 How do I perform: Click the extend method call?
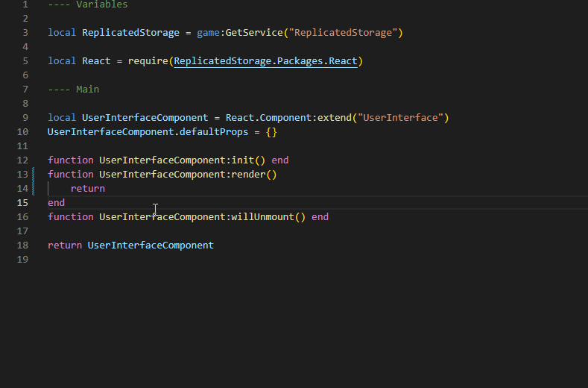point(335,118)
